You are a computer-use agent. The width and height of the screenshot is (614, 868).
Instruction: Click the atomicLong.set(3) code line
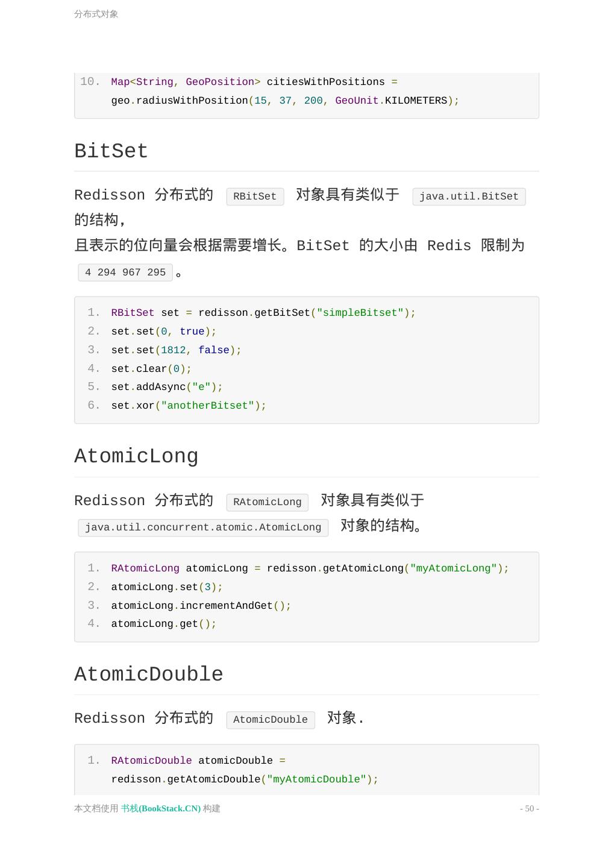[167, 587]
